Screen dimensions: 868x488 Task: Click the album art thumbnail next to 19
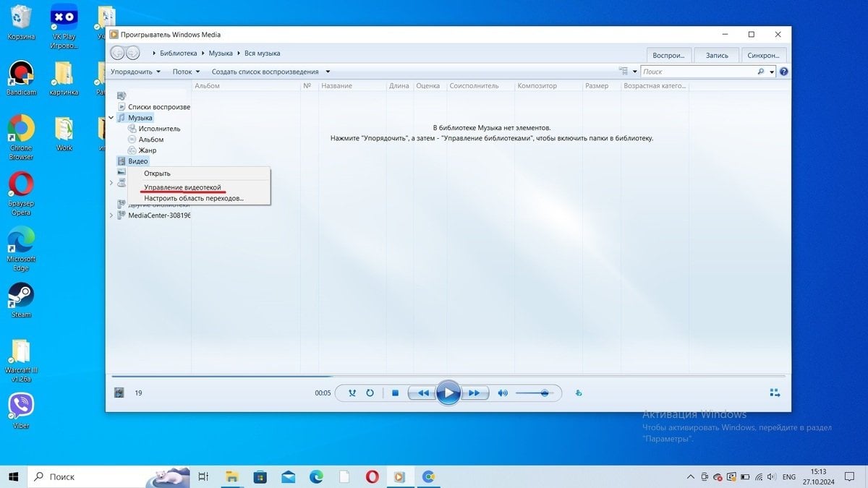119,393
